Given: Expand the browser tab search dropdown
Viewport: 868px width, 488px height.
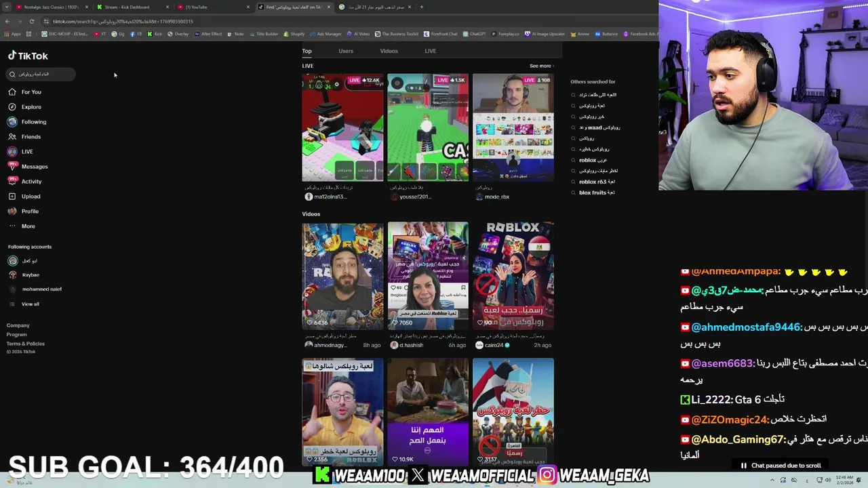Looking at the screenshot, I should tap(7, 7).
